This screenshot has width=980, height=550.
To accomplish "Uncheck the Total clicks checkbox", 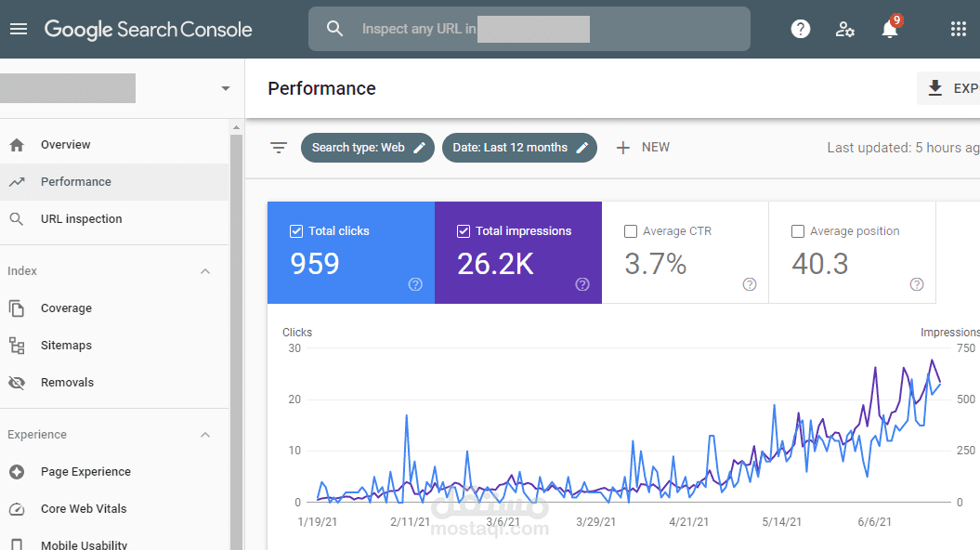I will [296, 231].
